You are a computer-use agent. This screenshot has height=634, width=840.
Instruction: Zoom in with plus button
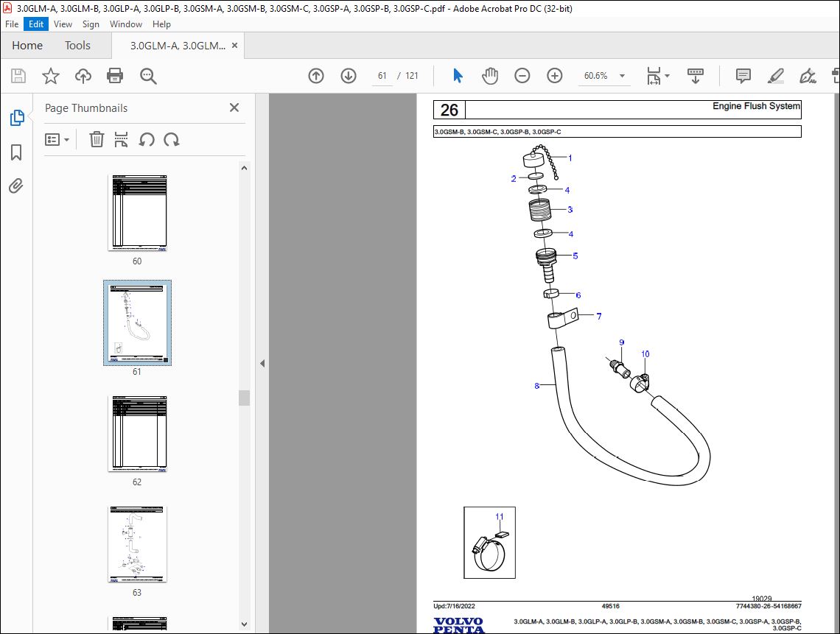(554, 76)
